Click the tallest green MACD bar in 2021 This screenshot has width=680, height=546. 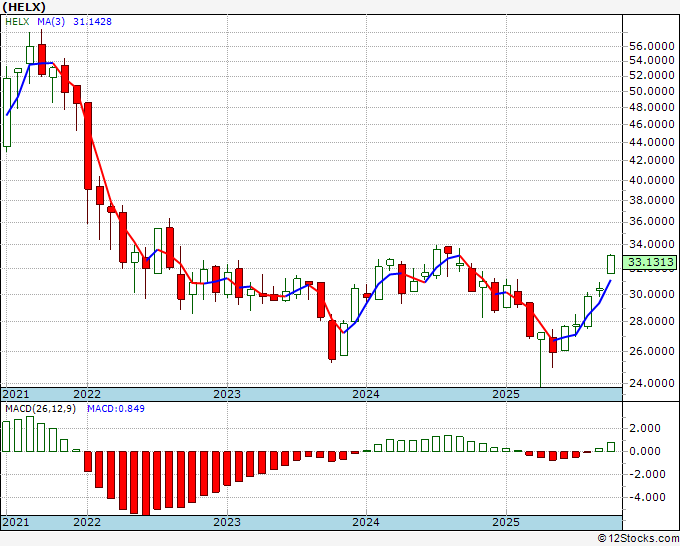pos(30,434)
